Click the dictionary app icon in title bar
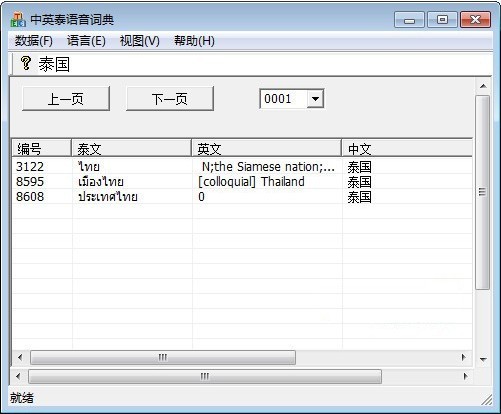 (18, 20)
